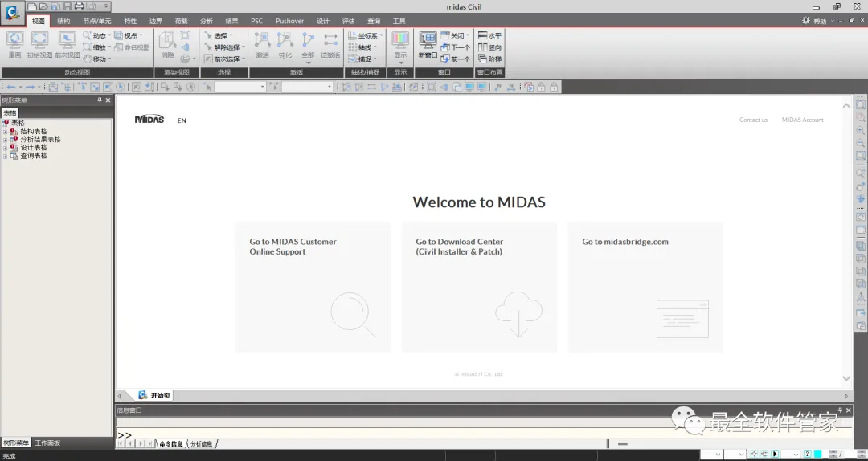Click the first open padlock icon in toolbar
The image size is (868, 461).
(542, 87)
